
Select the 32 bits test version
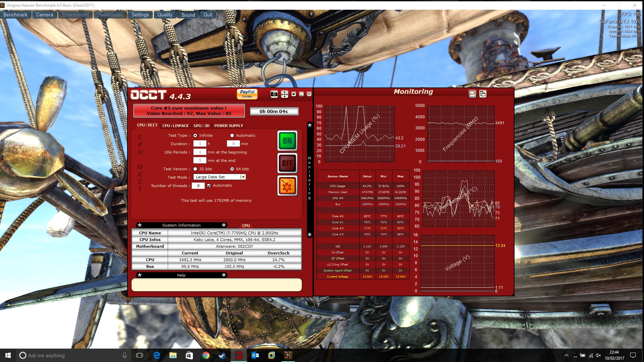click(195, 169)
